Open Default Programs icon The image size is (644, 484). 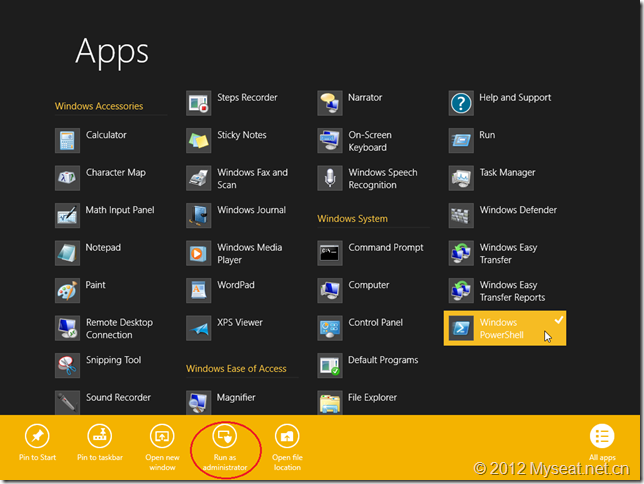330,365
